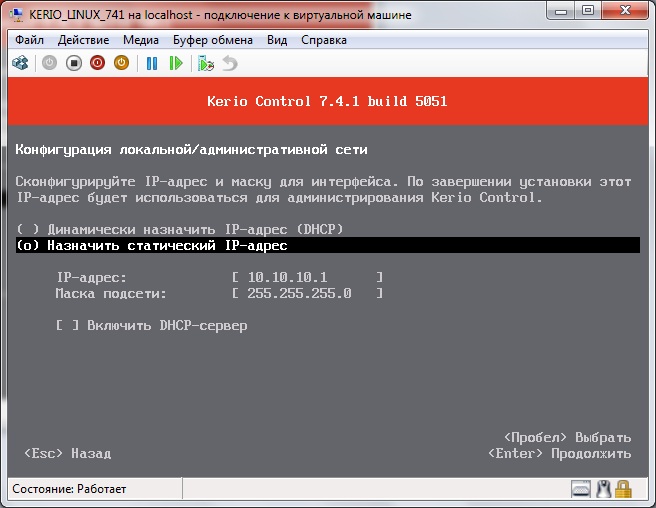Screen dimensions: 656x508
Task: Click the mouse status icon
Action: (603, 489)
